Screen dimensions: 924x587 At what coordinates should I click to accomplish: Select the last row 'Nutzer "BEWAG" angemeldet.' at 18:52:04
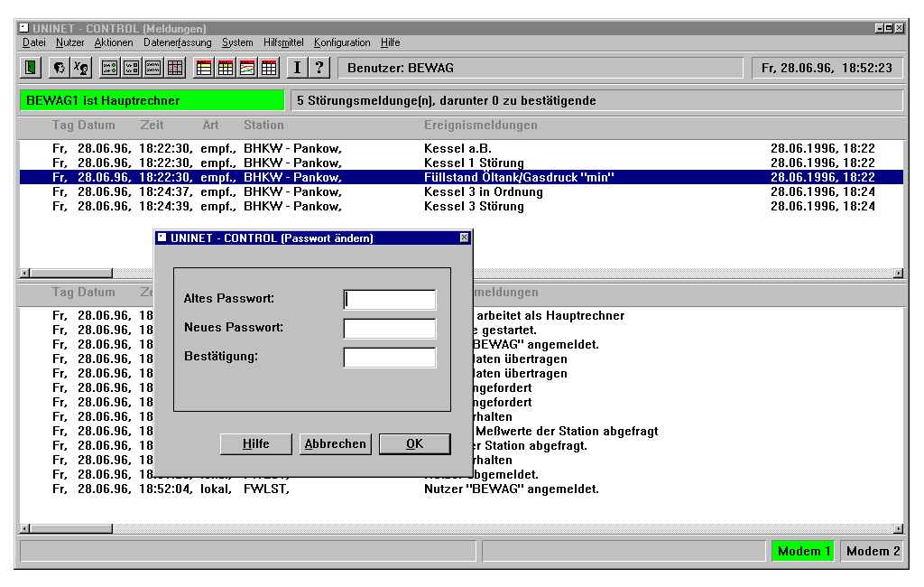(x=461, y=489)
